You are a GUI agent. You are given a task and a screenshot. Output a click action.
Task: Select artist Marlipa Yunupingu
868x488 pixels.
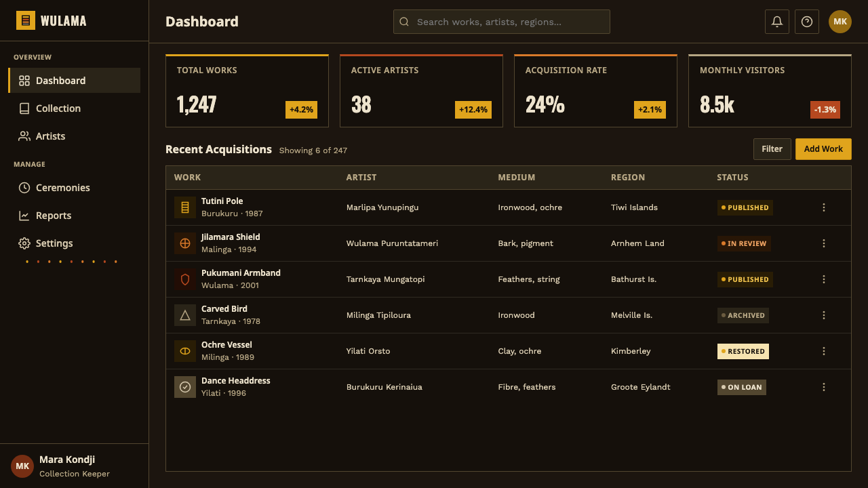coord(382,207)
